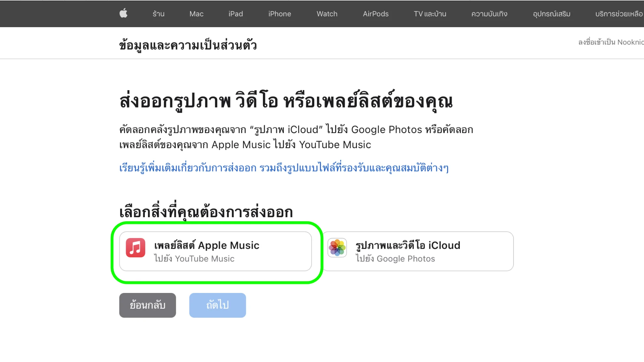Click the iCloud Photos flower icon
This screenshot has height=362, width=644.
click(337, 248)
